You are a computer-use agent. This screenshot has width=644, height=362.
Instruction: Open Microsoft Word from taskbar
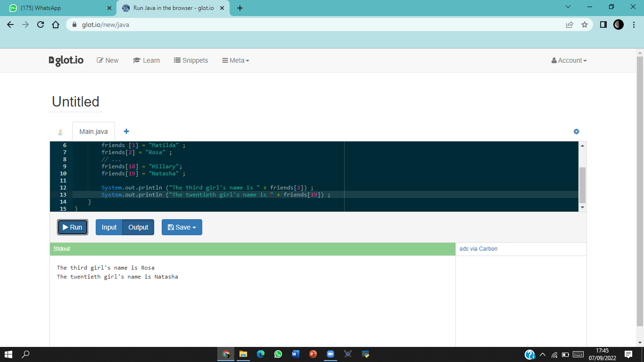[296, 354]
